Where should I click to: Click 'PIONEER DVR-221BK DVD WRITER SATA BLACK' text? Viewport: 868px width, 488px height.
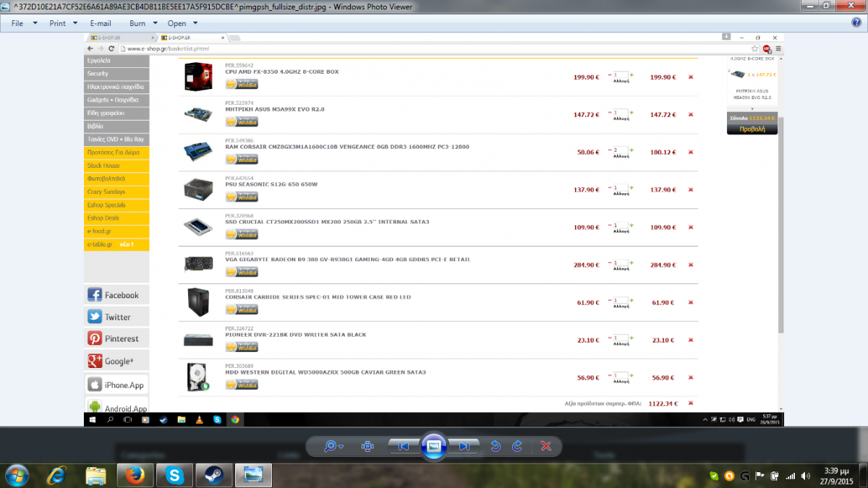[296, 335]
